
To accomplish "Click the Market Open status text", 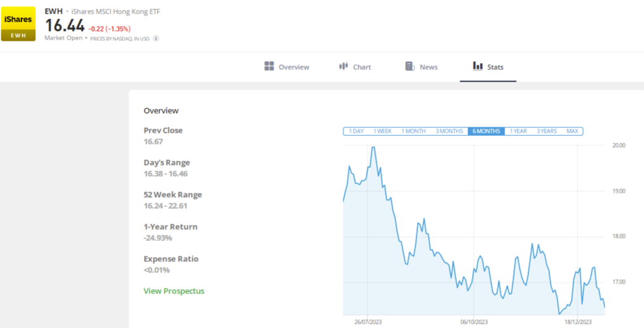I will (63, 38).
